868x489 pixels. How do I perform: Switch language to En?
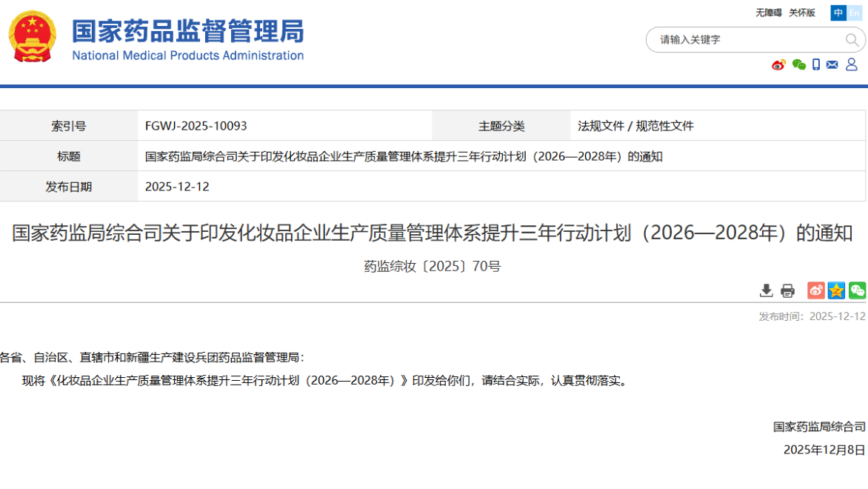coord(855,13)
